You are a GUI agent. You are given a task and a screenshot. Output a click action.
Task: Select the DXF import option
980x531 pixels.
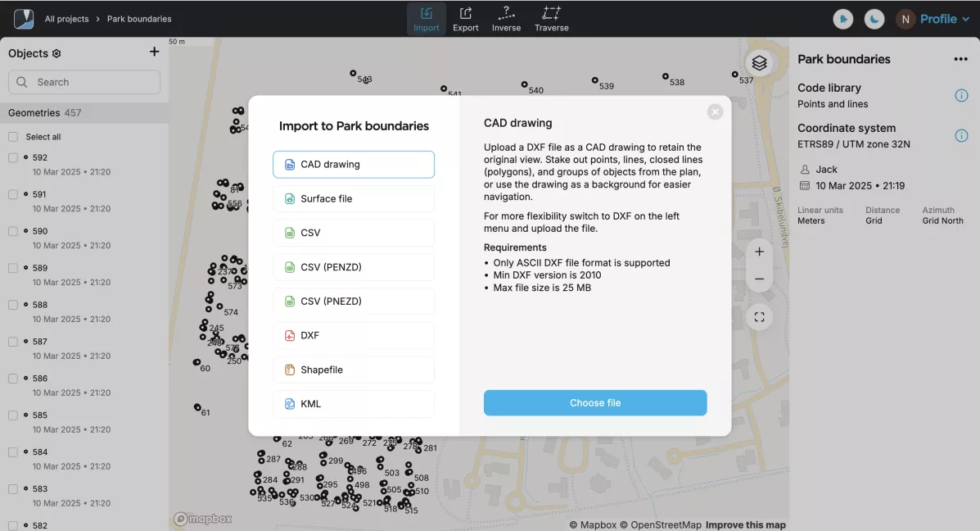353,335
